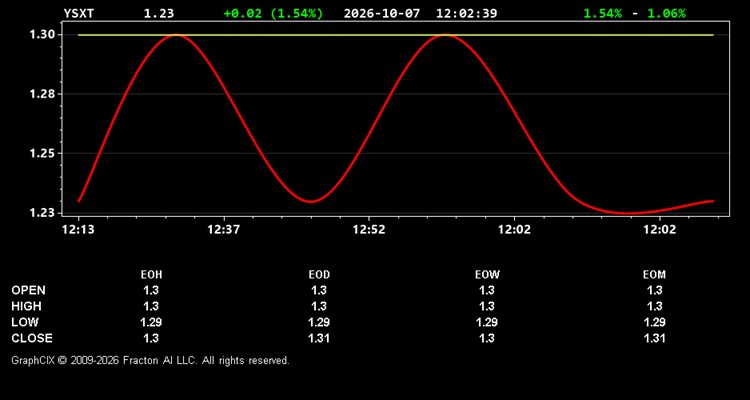Click the 12:37 time axis label

[223, 230]
